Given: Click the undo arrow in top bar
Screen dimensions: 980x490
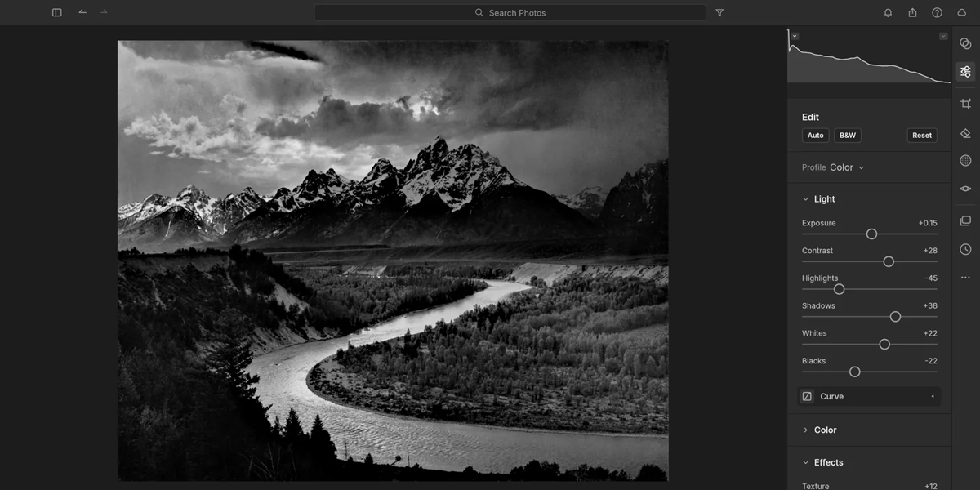Looking at the screenshot, I should click(82, 12).
